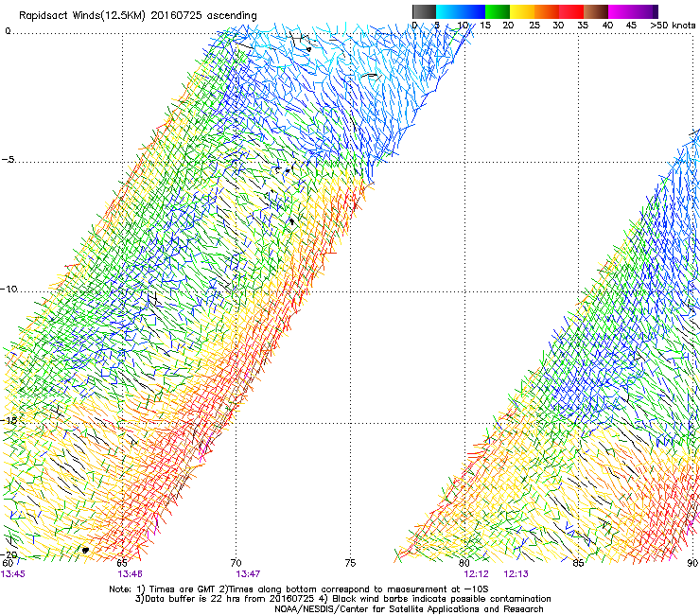The height and width of the screenshot is (615, 700).
Task: Click the magenta 40-45 knots legend swatch
Action: tap(621, 11)
